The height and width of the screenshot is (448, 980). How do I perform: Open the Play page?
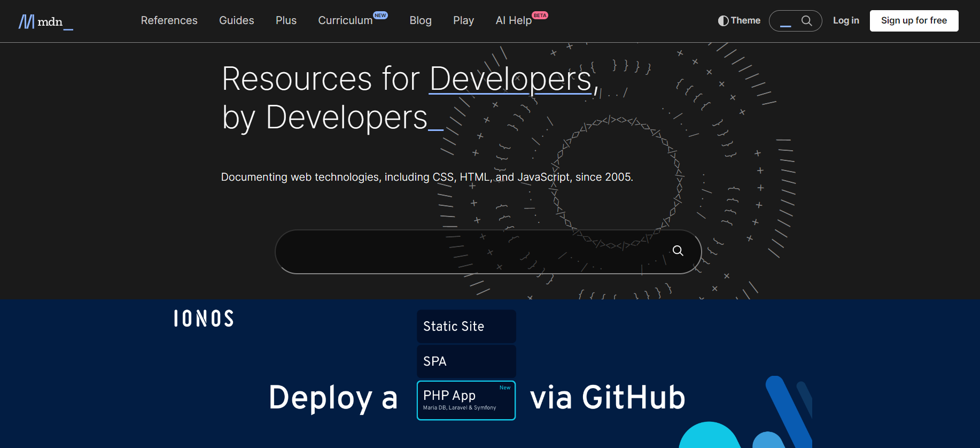click(463, 20)
